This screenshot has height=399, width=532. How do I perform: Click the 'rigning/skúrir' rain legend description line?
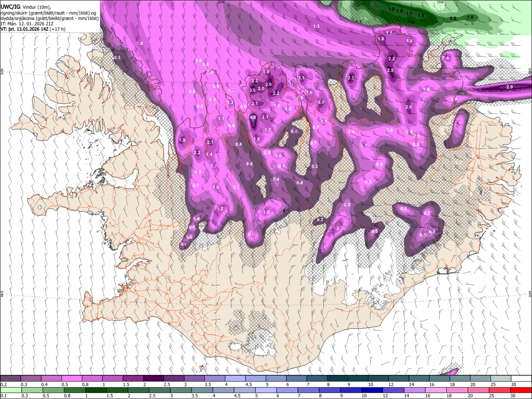click(x=49, y=12)
